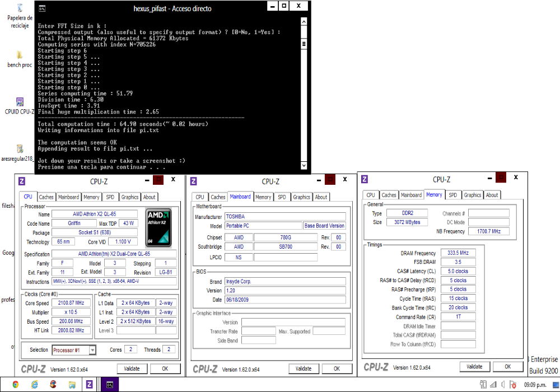Screen dimensions: 560x392
Task: Select Graphics tab in the Memory CPU-Z window
Action: click(x=473, y=195)
